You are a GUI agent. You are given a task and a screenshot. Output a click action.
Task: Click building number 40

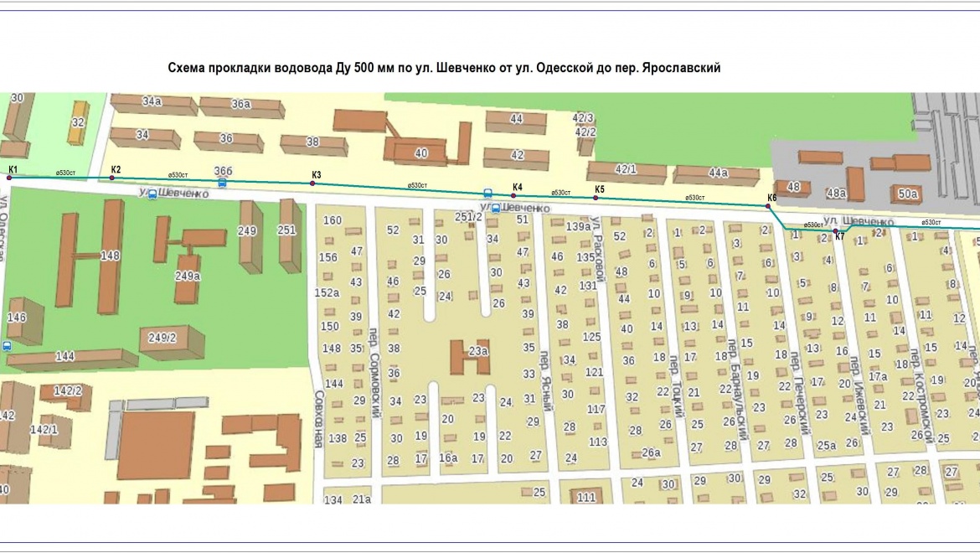coord(420,152)
